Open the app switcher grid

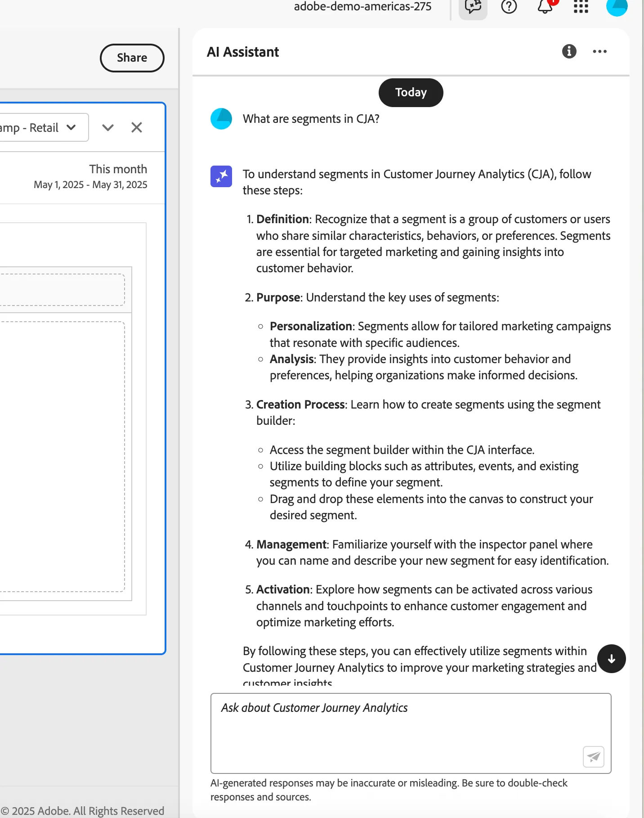coord(581,6)
